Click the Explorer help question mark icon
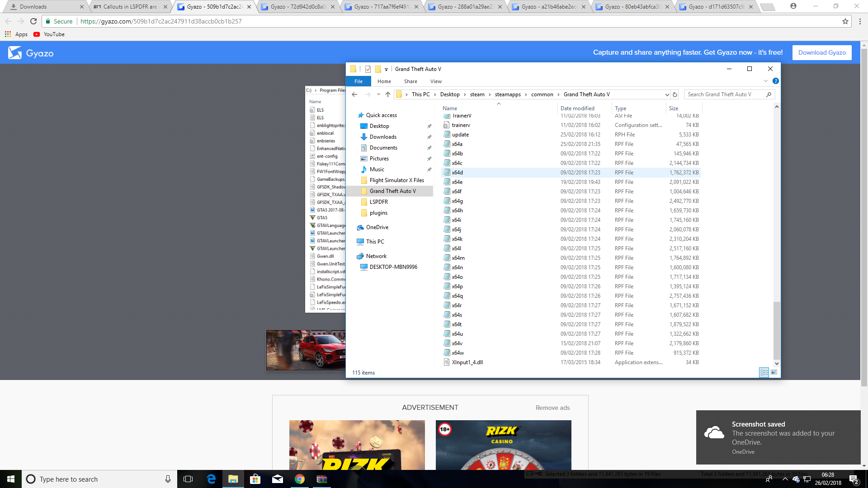868x488 pixels. tap(776, 81)
